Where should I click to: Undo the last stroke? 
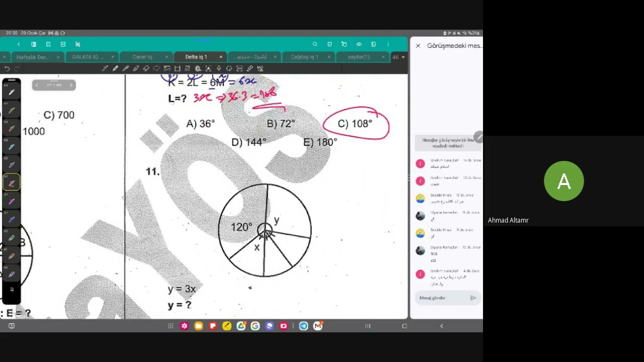[7, 68]
